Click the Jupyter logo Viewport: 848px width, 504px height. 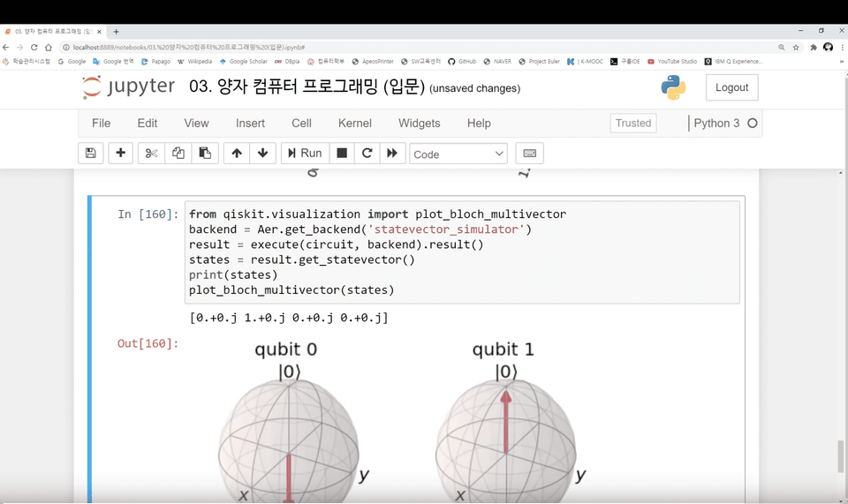tap(128, 87)
